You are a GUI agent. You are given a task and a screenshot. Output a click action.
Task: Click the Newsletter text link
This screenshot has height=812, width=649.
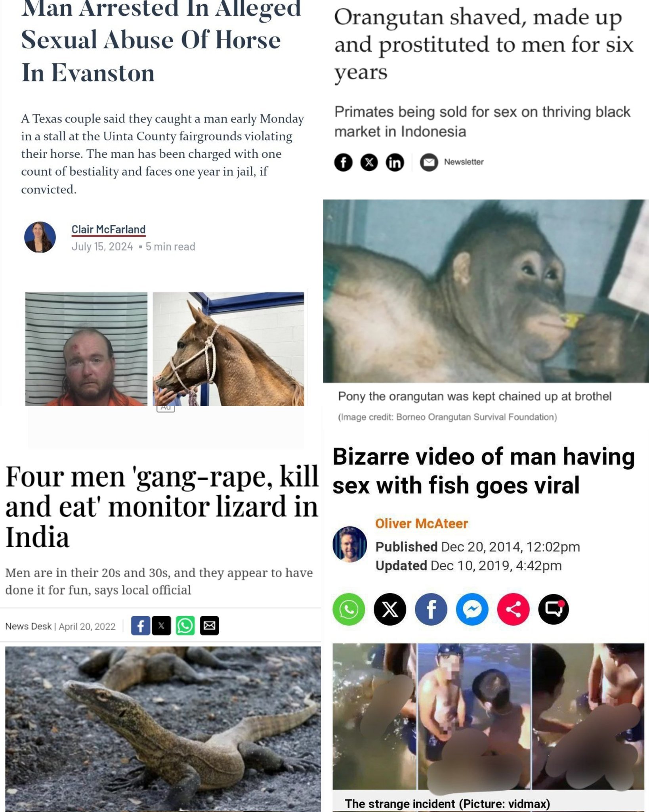click(x=464, y=162)
